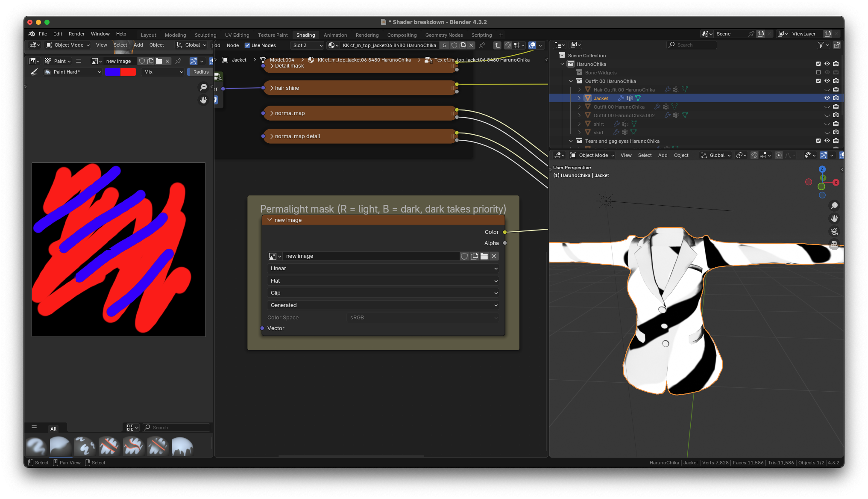
Task: Pin the node editor material
Action: click(482, 45)
